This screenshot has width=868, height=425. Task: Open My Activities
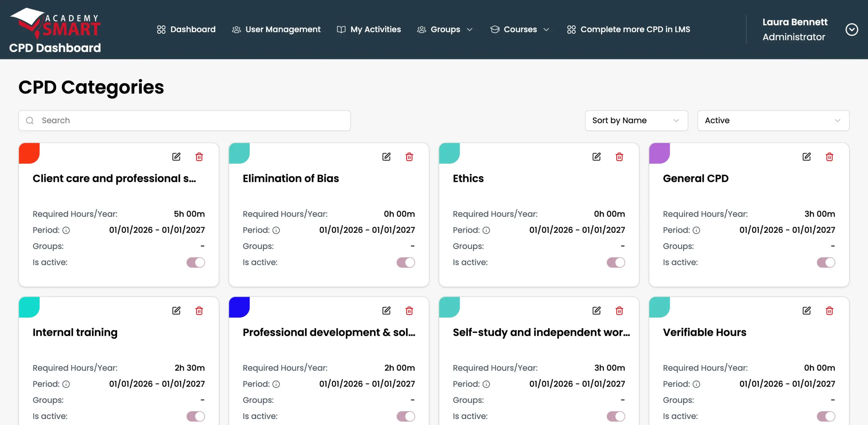(x=369, y=30)
